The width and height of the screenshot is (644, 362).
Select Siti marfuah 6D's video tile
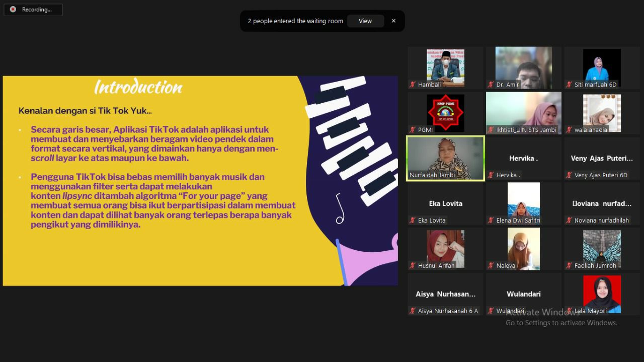pos(602,68)
